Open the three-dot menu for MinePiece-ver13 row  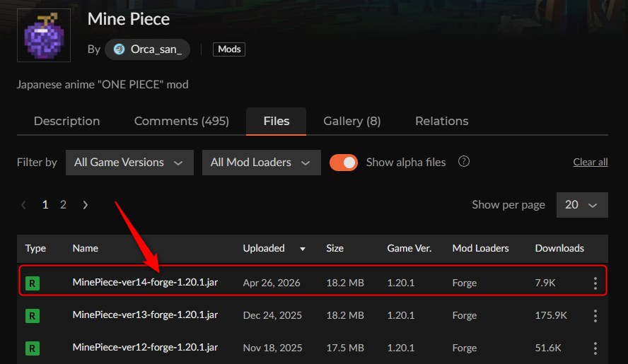[x=595, y=315]
